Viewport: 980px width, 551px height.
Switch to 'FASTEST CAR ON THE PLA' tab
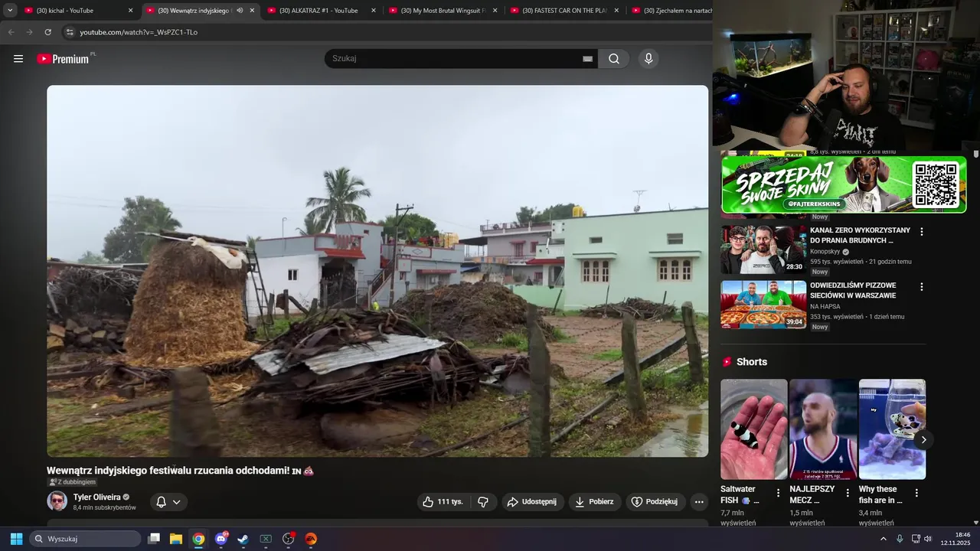point(563,11)
